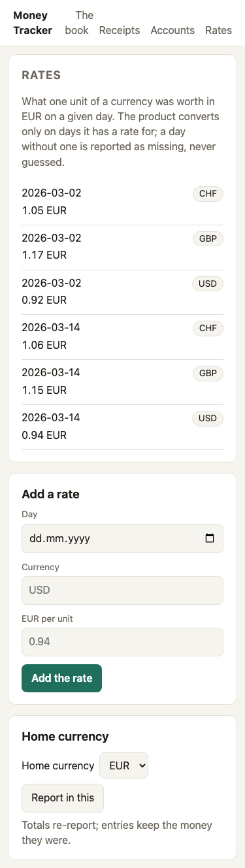
Task: Click the USD tag for 2026-03-14
Action: 208,419
